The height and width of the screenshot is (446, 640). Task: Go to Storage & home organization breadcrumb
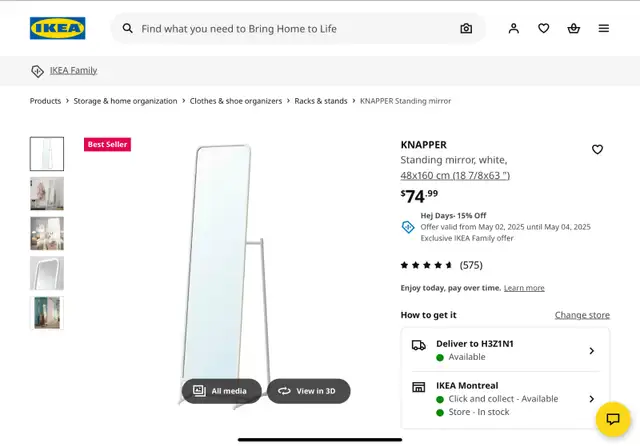(x=125, y=101)
